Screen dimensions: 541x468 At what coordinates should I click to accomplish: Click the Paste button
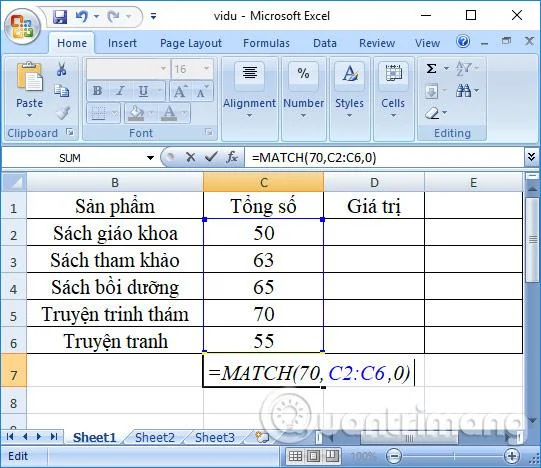[29, 90]
